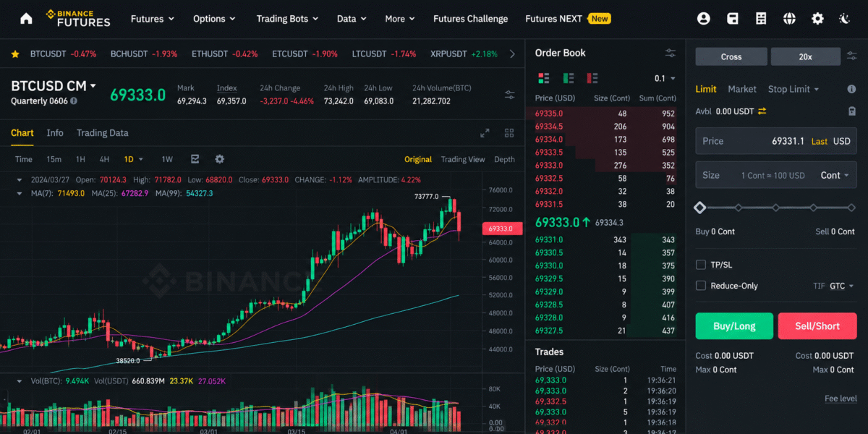Screen dimensions: 868x434
Task: Switch chart to Trading View
Action: click(463, 159)
